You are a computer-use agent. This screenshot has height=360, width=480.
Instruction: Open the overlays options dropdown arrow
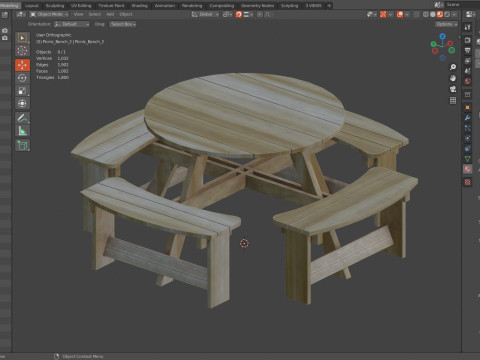tap(407, 14)
